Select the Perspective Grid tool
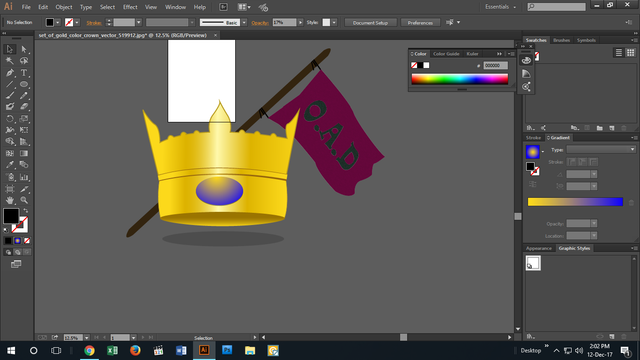 pyautogui.click(x=24, y=142)
